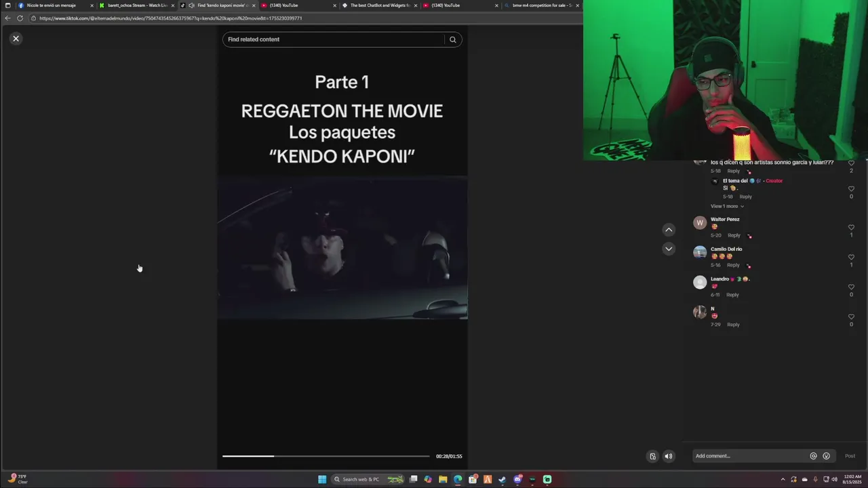The height and width of the screenshot is (488, 868).
Task: Open Camilo Del rio username link
Action: click(726, 249)
